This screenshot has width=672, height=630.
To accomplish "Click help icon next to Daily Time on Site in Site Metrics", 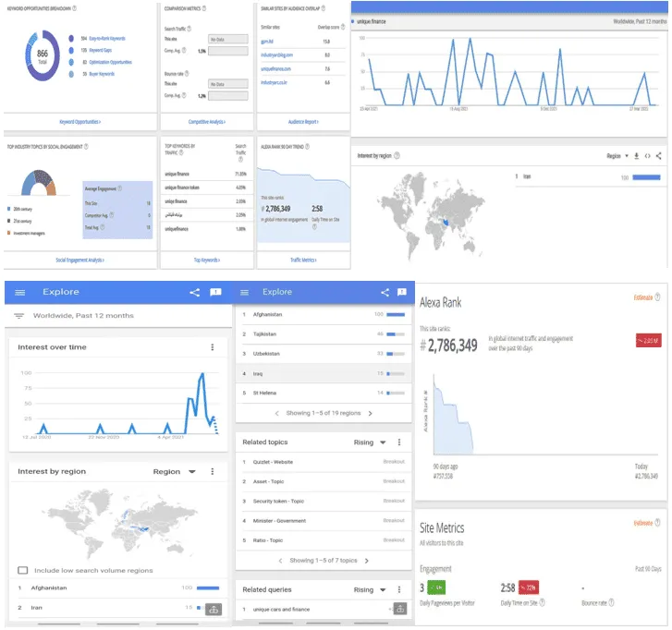I will (x=543, y=603).
